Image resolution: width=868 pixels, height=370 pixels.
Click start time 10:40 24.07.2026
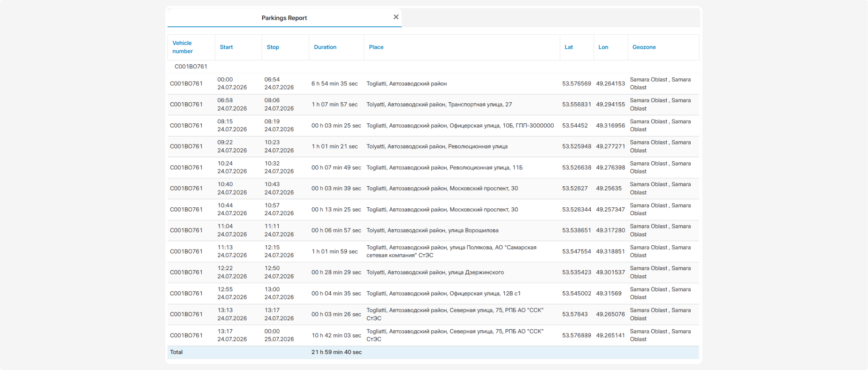click(x=232, y=189)
